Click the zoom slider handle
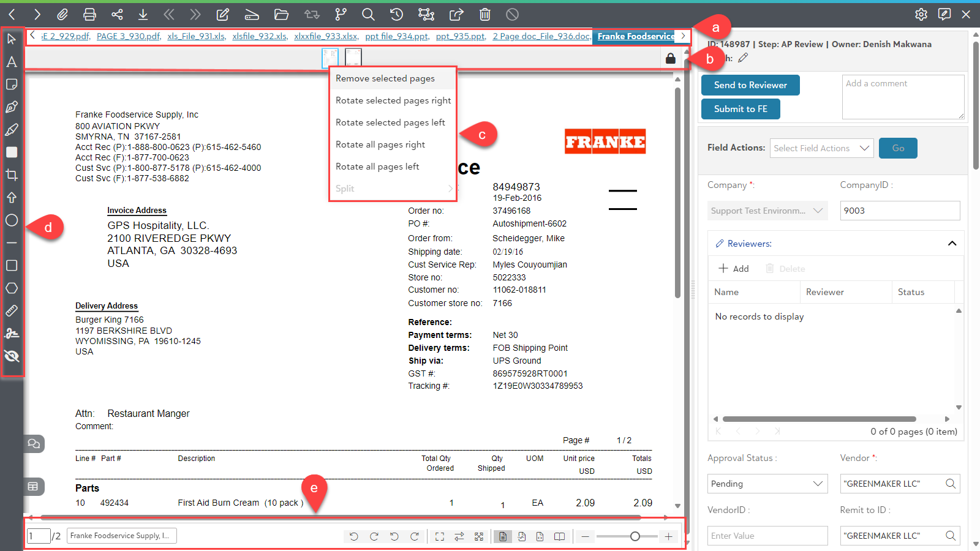Viewport: 980px width, 551px height. coord(635,536)
